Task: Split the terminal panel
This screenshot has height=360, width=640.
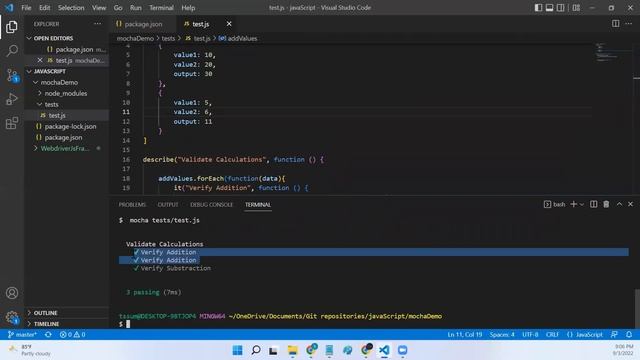Action: [593, 204]
